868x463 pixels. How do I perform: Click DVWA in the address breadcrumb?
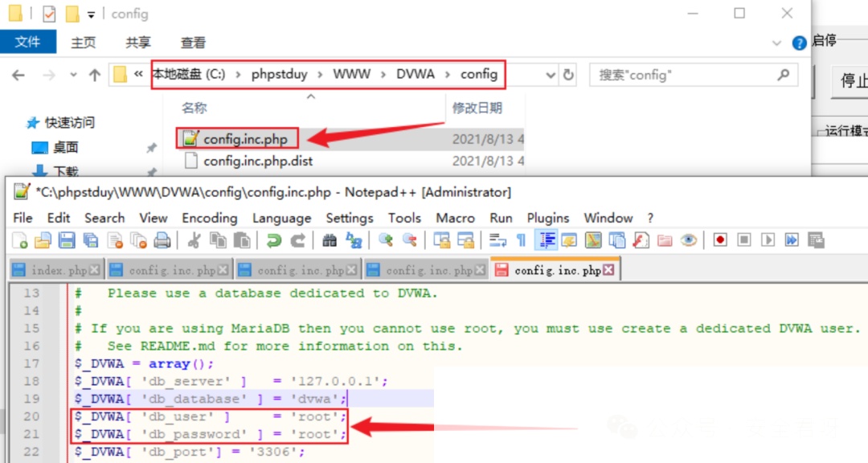click(416, 74)
